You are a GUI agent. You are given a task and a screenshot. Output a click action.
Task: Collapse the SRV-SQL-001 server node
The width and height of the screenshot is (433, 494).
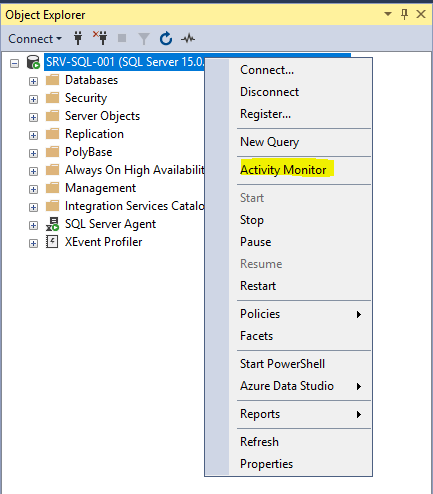14,63
